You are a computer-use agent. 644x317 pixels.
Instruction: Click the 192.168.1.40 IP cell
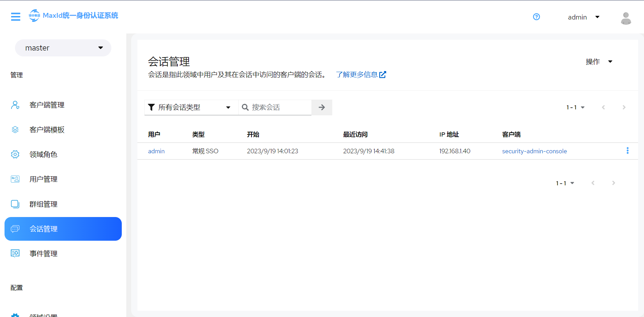(x=455, y=151)
